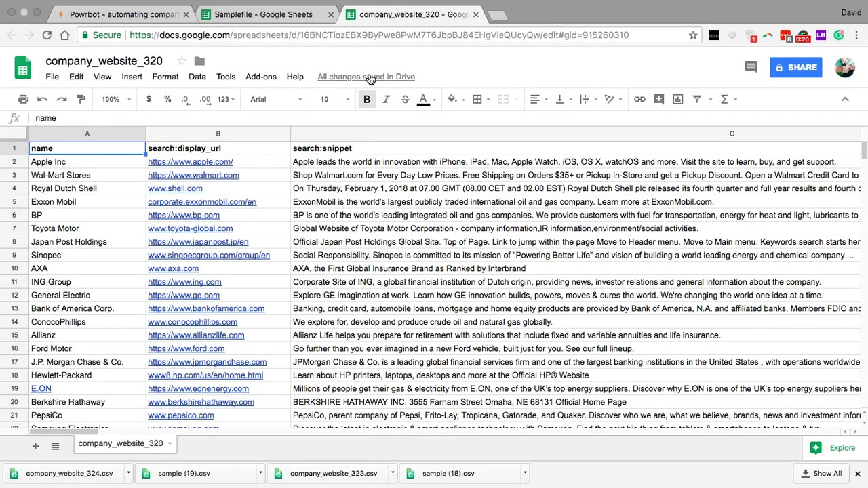Image resolution: width=868 pixels, height=488 pixels.
Task: Collapse the menus with the up chevron
Action: [845, 99]
